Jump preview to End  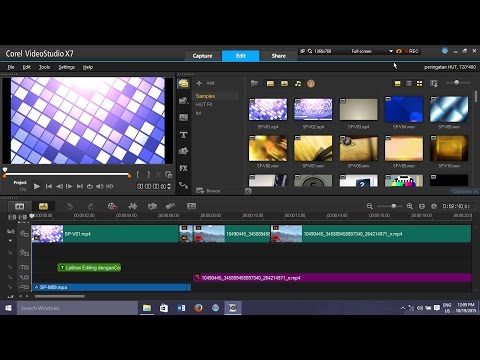(x=80, y=186)
